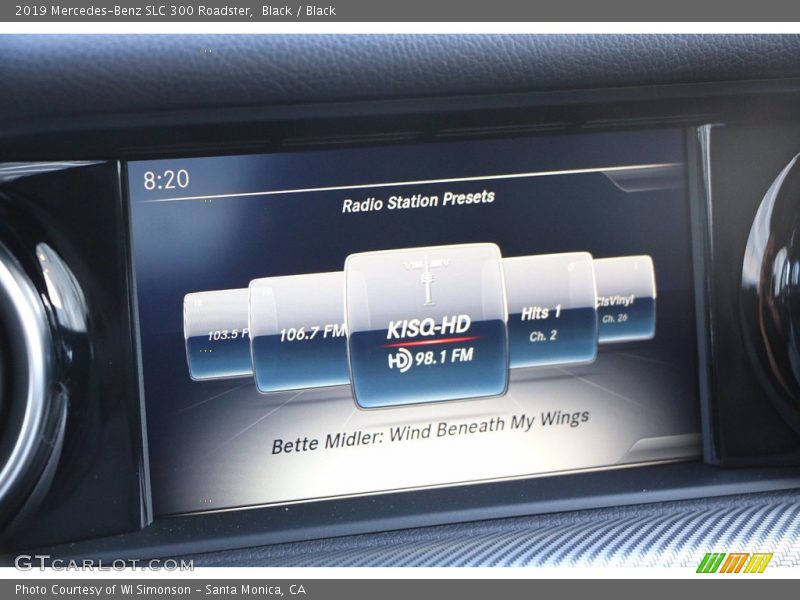Tap the Radio Station Presets heading
The height and width of the screenshot is (600, 800).
click(x=418, y=201)
